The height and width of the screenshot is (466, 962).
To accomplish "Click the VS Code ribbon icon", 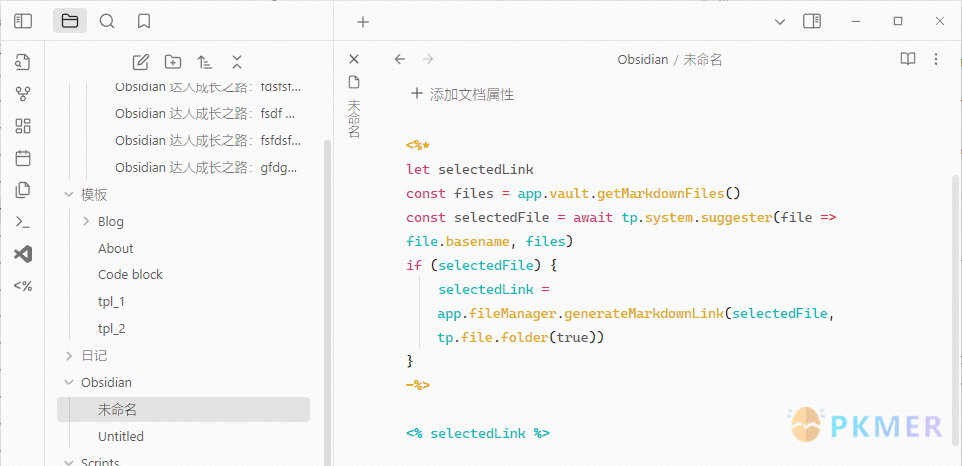I will point(23,254).
